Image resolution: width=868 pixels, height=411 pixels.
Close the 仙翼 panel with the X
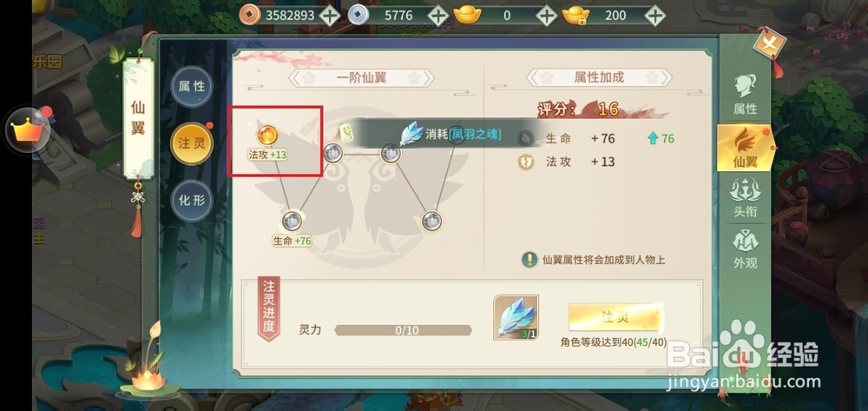click(x=769, y=44)
